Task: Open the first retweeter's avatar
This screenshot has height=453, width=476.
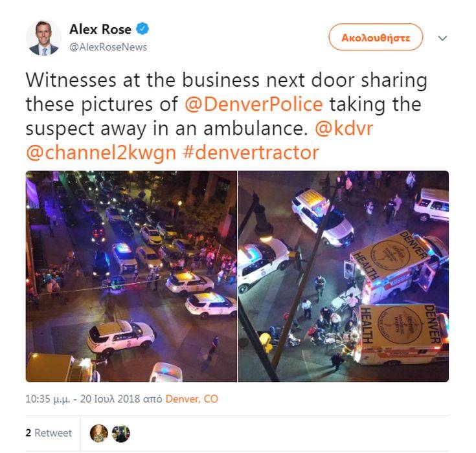Action: pos(99,434)
